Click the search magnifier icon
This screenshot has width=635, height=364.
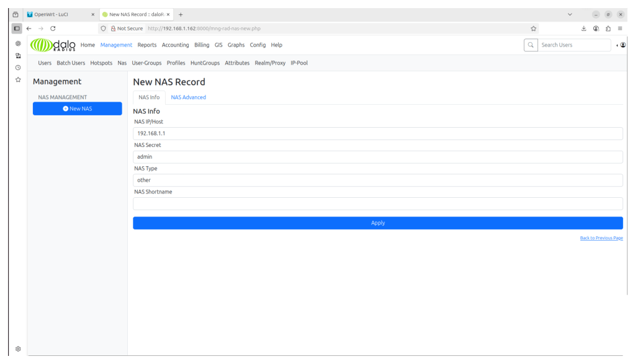point(530,45)
